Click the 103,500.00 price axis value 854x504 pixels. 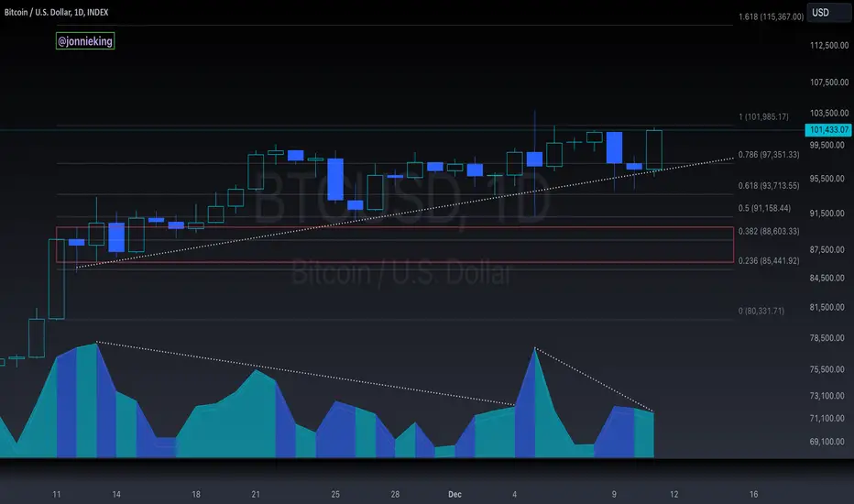click(829, 113)
